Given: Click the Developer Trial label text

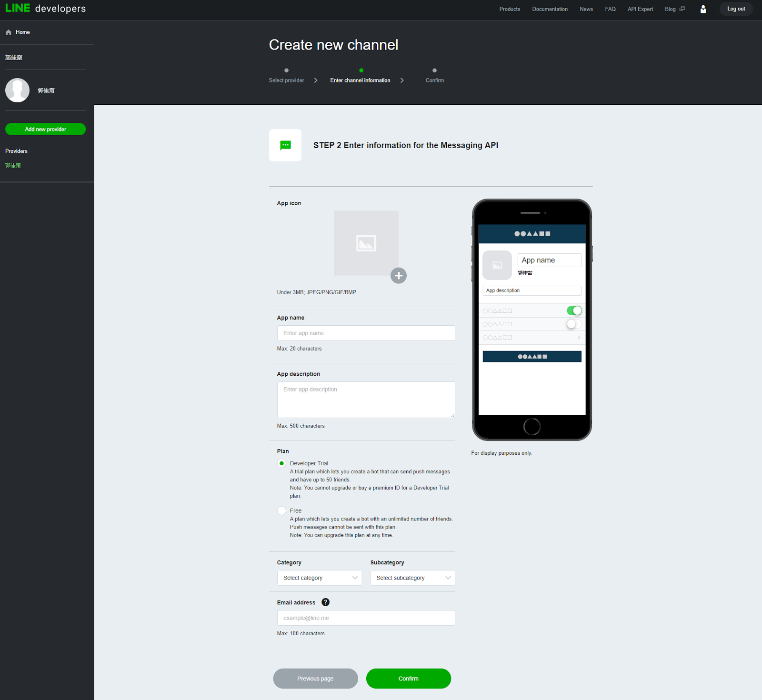Looking at the screenshot, I should coord(309,463).
